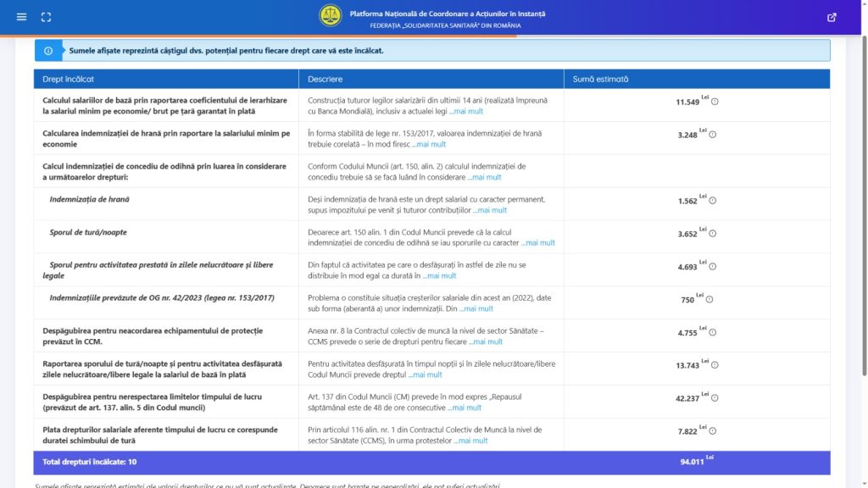Screen dimensions: 868x488
Task: Click the 'Sumele afișate reprezintă câștigul' banner text
Action: pyautogui.click(x=225, y=51)
